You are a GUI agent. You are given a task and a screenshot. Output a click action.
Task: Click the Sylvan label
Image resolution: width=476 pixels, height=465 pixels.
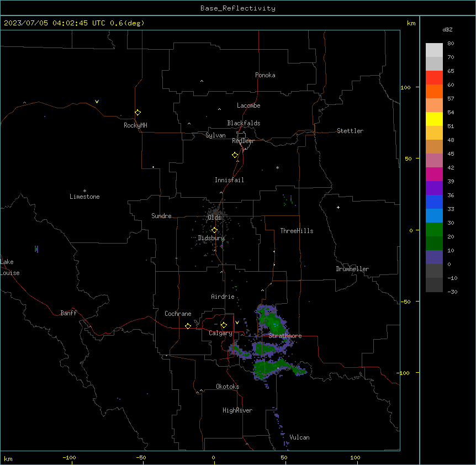215,135
